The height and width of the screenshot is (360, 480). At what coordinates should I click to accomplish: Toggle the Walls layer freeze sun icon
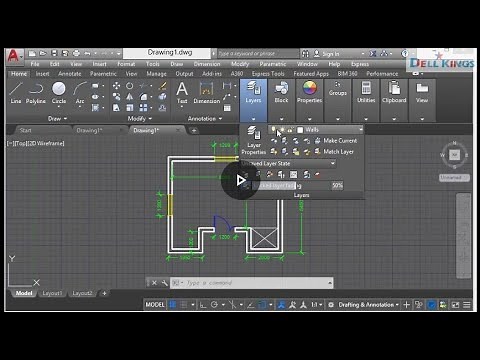(282, 130)
